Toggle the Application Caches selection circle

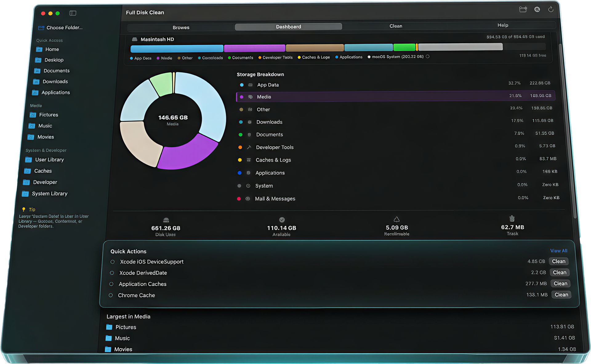tap(111, 284)
